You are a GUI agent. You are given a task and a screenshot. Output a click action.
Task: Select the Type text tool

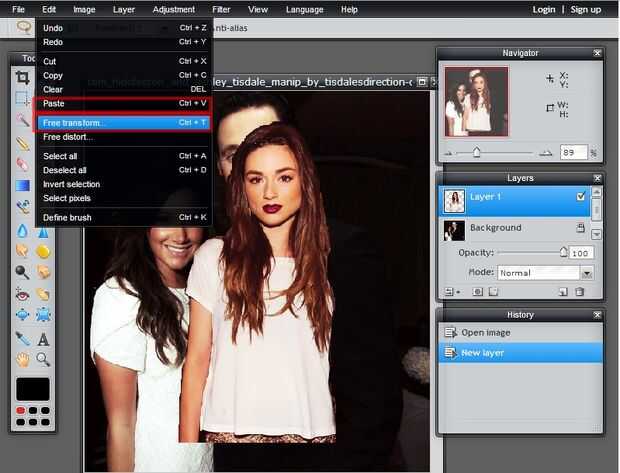tap(43, 339)
